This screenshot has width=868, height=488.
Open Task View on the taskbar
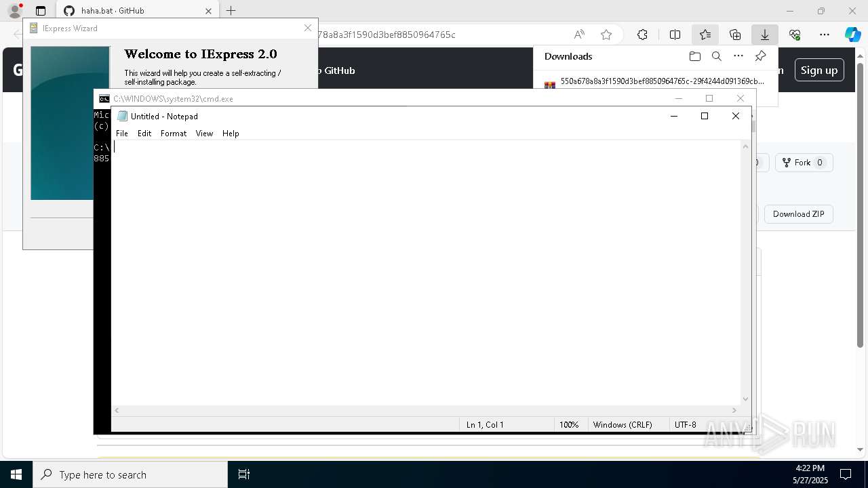(x=244, y=474)
